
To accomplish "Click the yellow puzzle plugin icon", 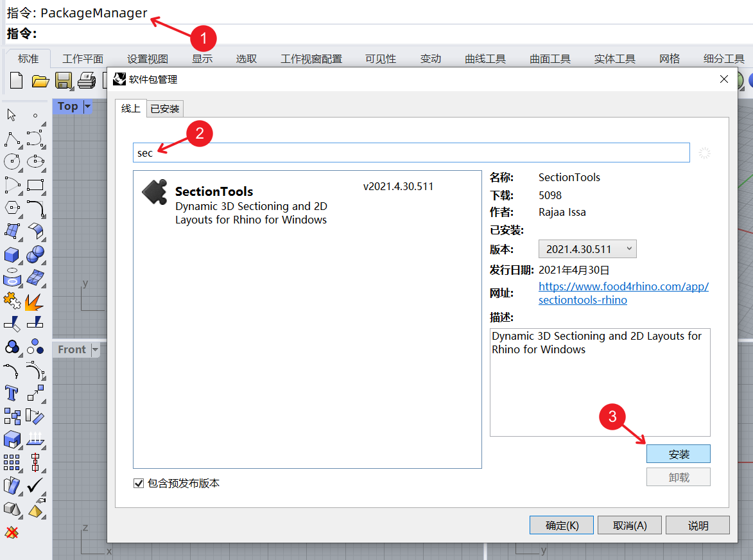I will [x=12, y=300].
